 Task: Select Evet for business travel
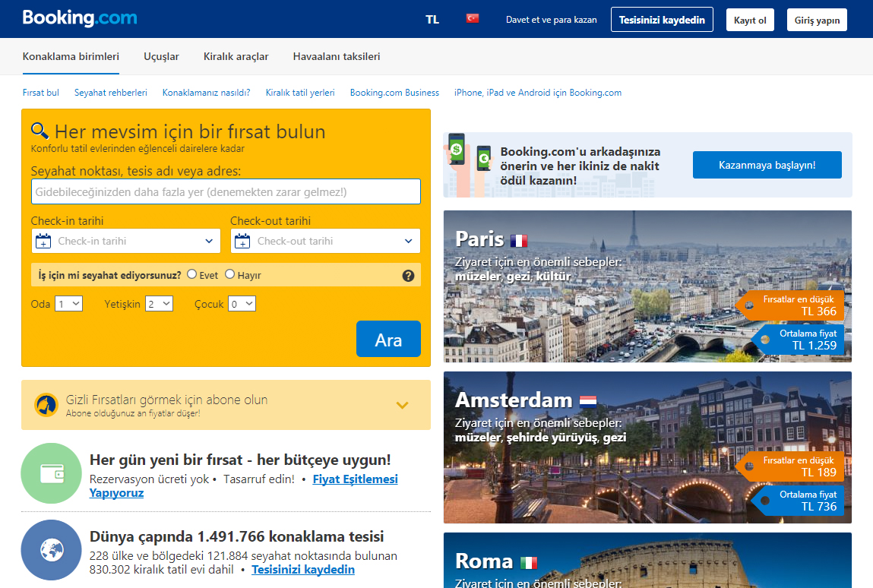[192, 274]
